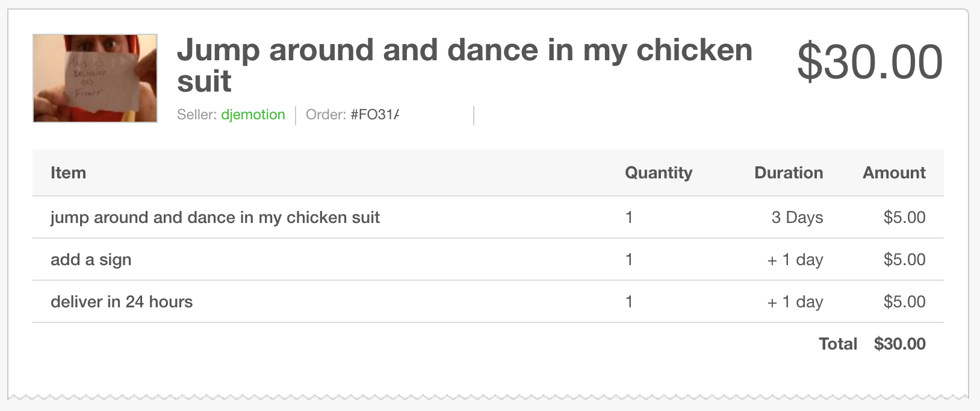Select the 'add a sign' line item
This screenshot has width=980, height=411.
point(91,260)
